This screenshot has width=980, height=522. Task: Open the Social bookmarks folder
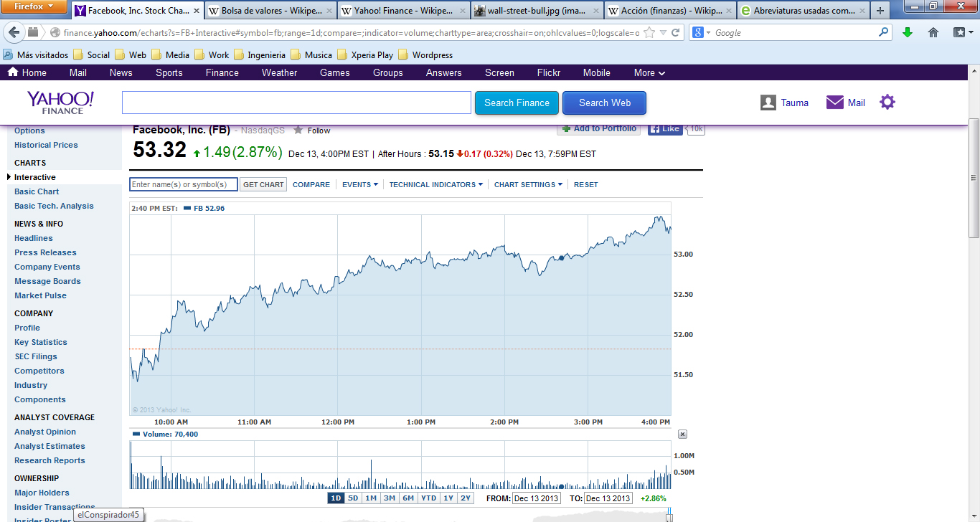[x=91, y=54]
